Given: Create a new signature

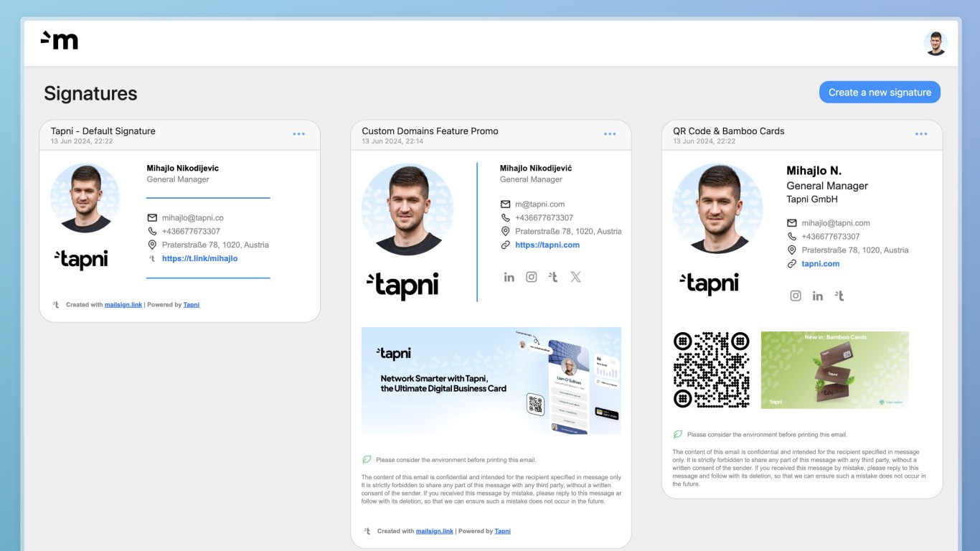Looking at the screenshot, I should 880,92.
